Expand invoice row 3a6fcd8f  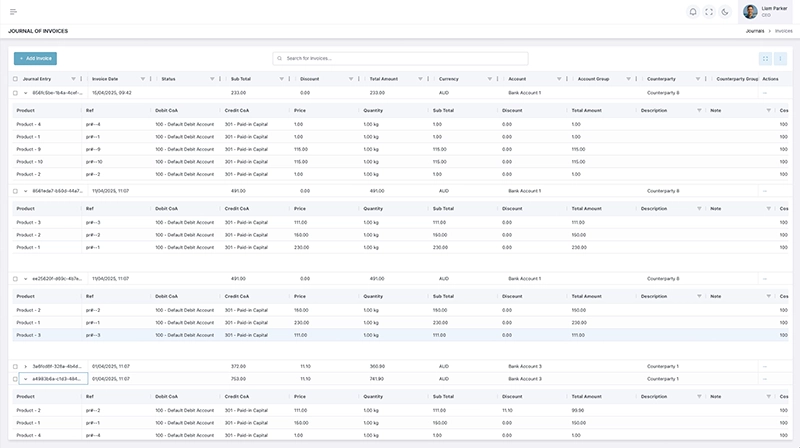[x=26, y=366]
